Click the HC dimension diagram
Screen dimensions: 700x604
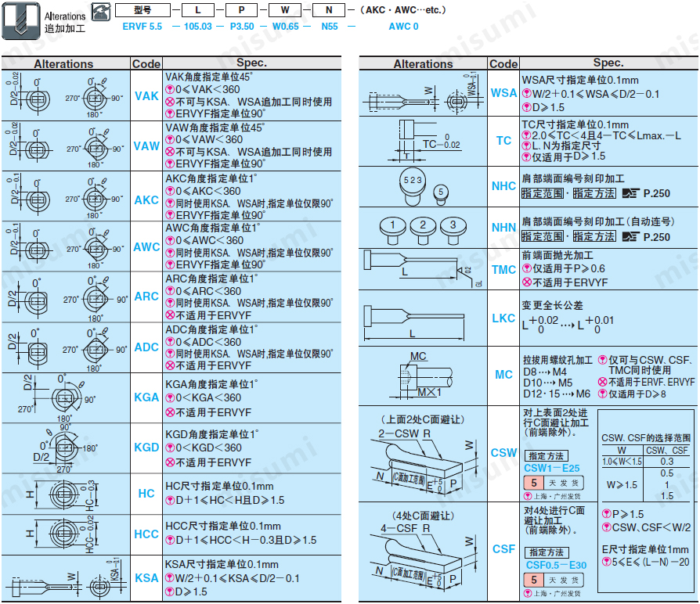point(63,494)
